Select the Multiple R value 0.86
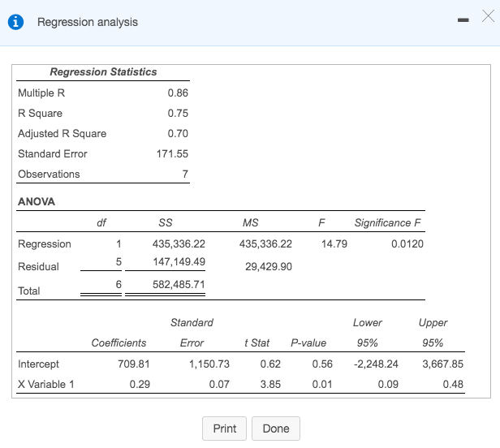500x448 pixels. click(x=178, y=93)
